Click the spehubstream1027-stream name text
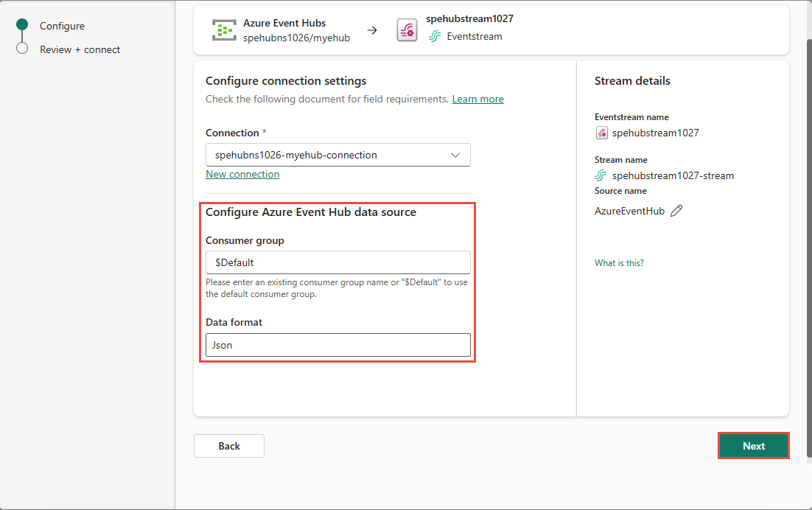The image size is (812, 510). (673, 175)
